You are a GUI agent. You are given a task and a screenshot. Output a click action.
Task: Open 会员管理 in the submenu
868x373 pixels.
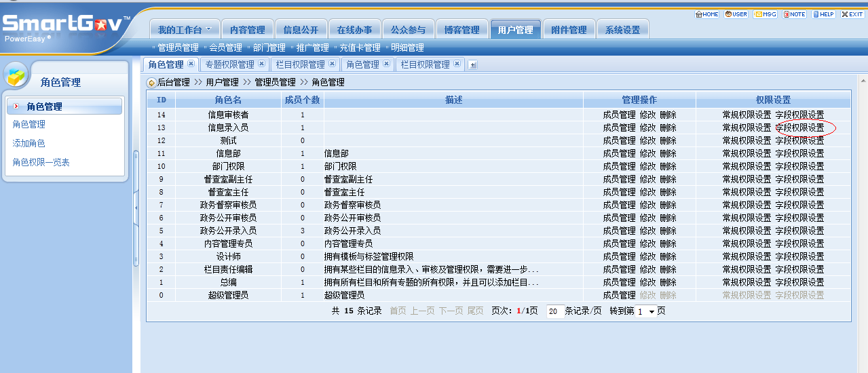point(225,47)
